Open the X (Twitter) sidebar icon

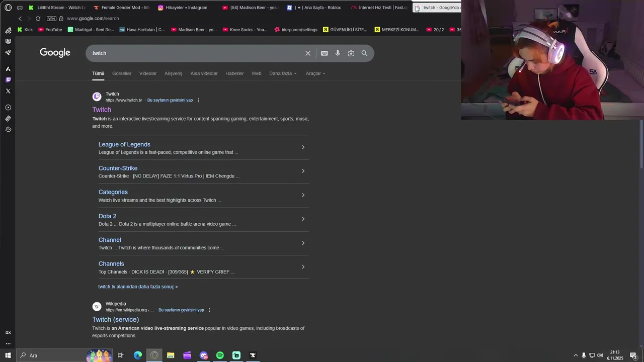click(x=8, y=91)
